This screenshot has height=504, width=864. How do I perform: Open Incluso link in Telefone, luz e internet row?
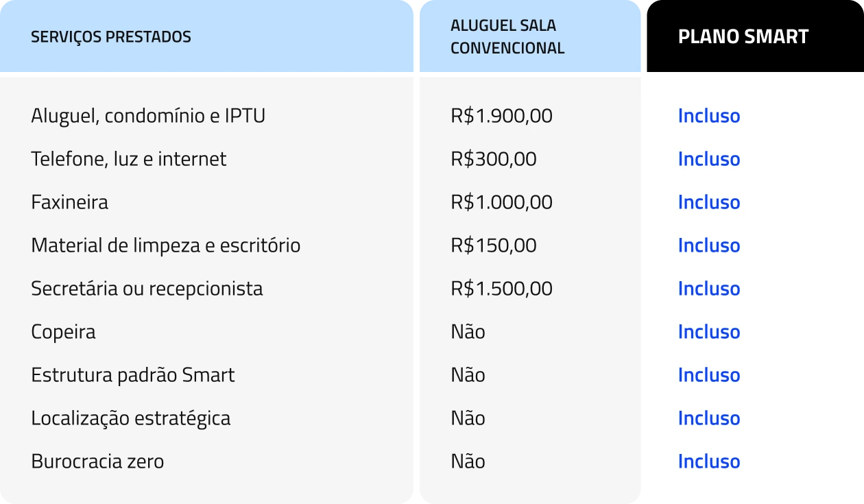[709, 159]
